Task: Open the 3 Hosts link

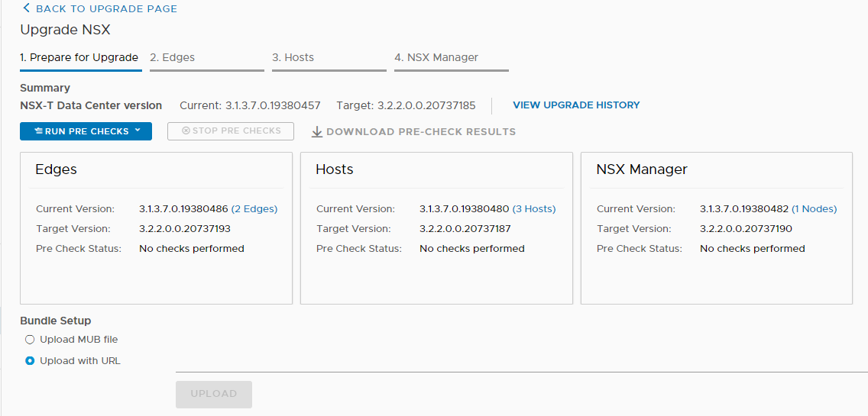Action: [x=533, y=209]
